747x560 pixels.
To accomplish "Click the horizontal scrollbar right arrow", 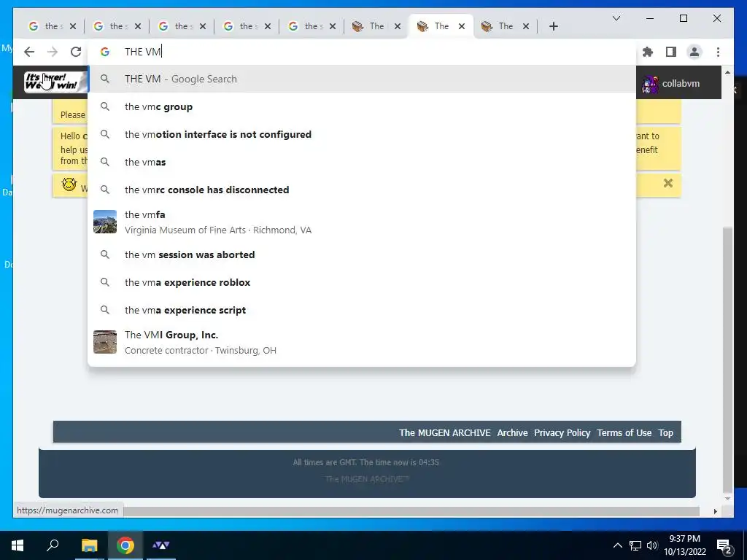I will (715, 511).
